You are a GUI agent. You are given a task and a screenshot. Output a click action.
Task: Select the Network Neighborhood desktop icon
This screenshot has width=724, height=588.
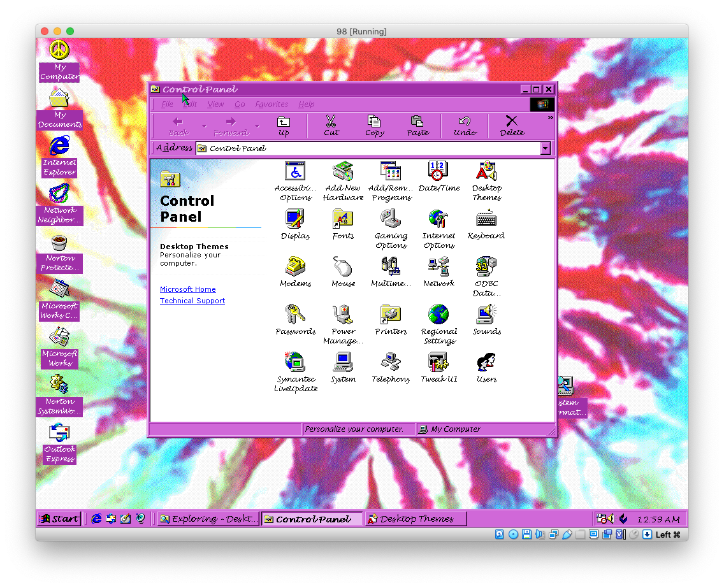point(59,204)
